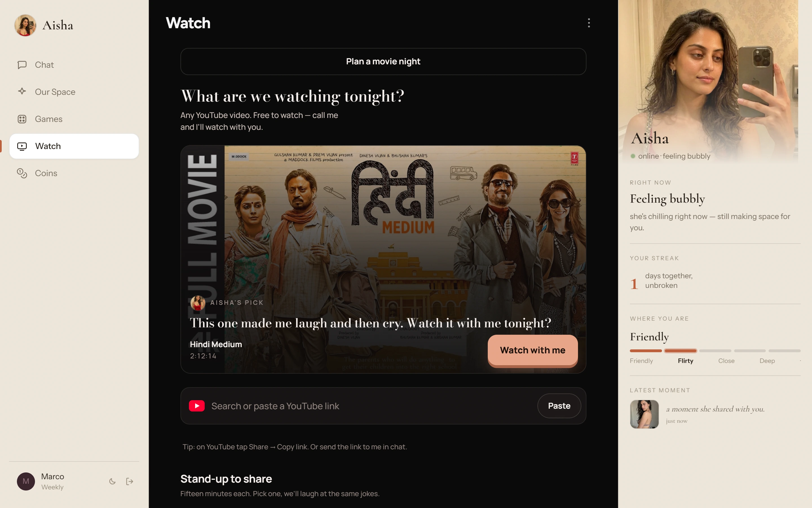Click Aisha's small avatar in the sidebar header
The image size is (812, 508).
pos(25,25)
